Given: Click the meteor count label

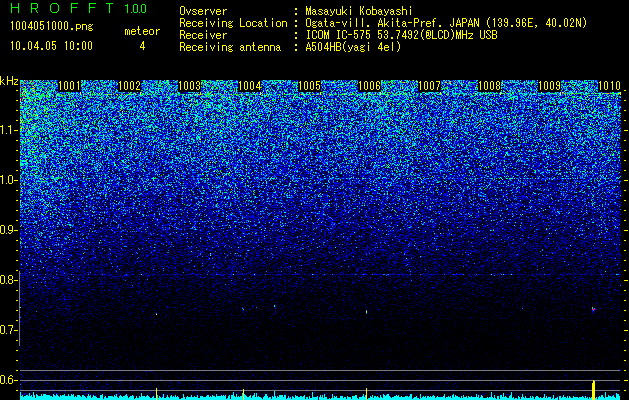Looking at the screenshot, I should pos(142,31).
